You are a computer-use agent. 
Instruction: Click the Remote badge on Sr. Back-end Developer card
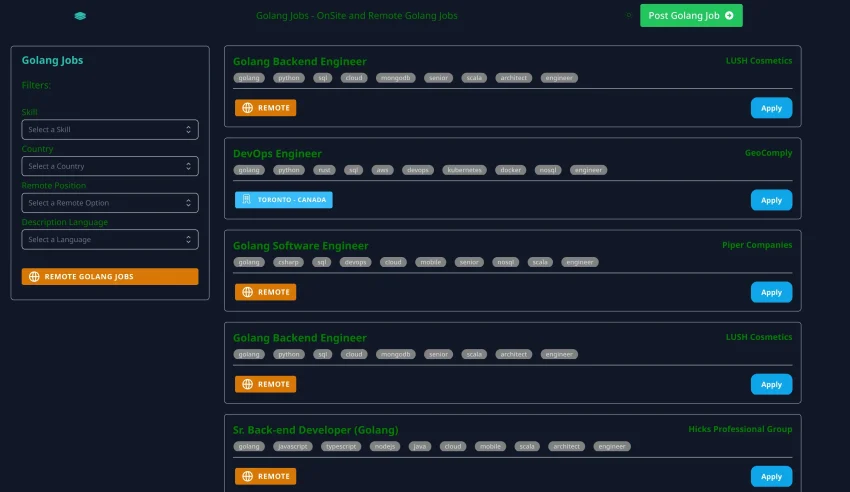[x=266, y=476]
